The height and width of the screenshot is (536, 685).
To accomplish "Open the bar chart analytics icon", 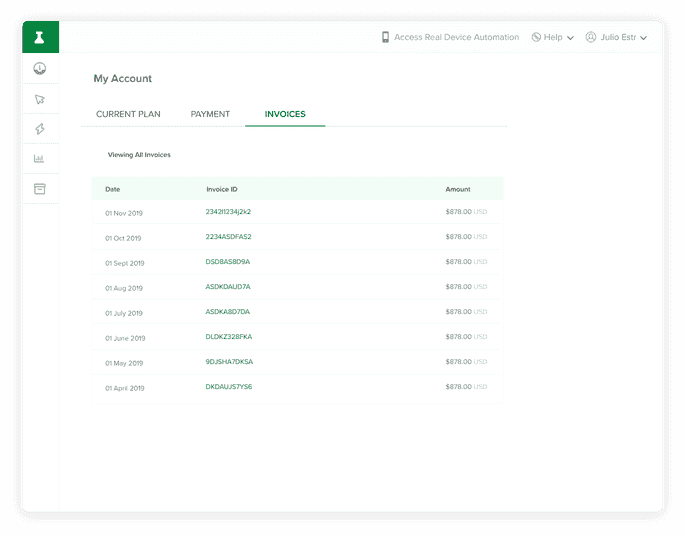I will (40, 159).
